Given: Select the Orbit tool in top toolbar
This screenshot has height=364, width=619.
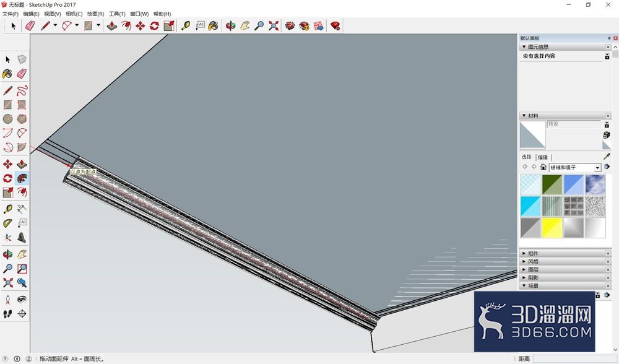Looking at the screenshot, I should pos(230,26).
